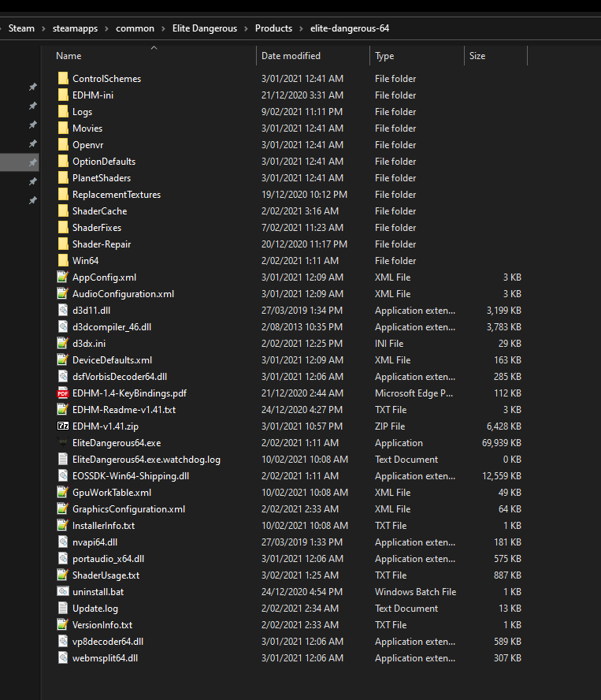Click the EDHM-1.4-KeyBindings.pdf PDF icon

[63, 393]
